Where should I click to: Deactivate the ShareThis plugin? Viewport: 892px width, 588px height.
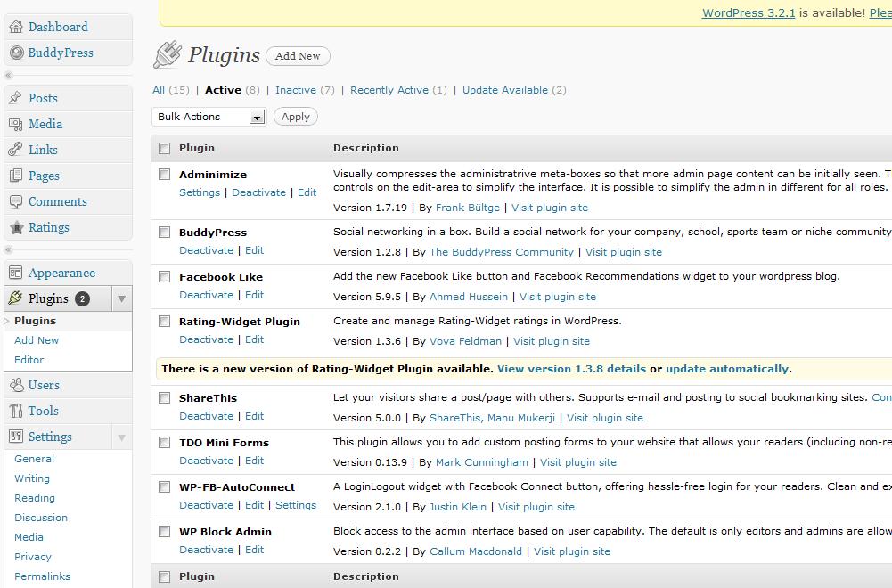click(206, 416)
